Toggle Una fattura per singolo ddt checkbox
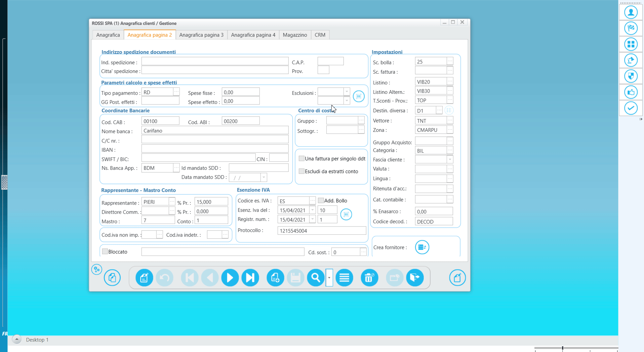The width and height of the screenshot is (644, 352). [301, 159]
